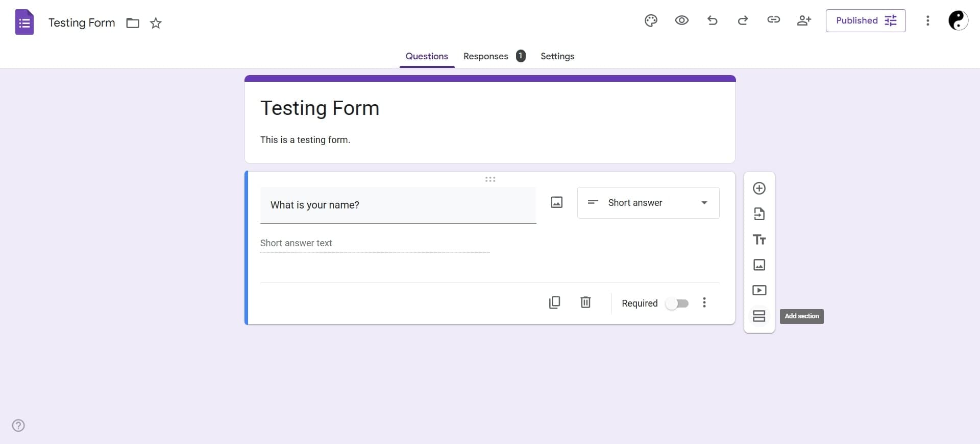Toggle the Required switch
Image resolution: width=980 pixels, height=444 pixels.
pos(677,303)
